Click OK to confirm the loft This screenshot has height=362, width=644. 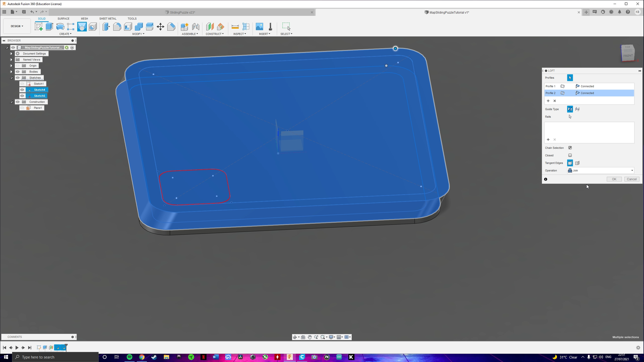tap(614, 179)
